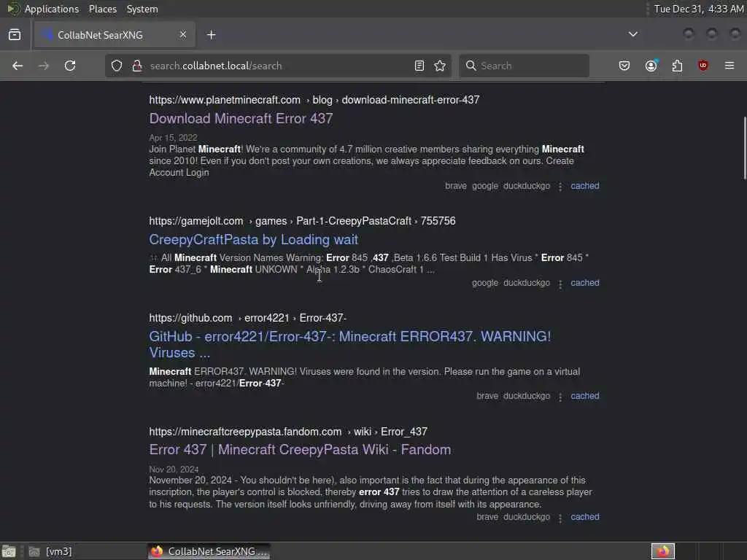The height and width of the screenshot is (560, 747).
Task: Open cached copy of the fandom result
Action: [x=585, y=517]
